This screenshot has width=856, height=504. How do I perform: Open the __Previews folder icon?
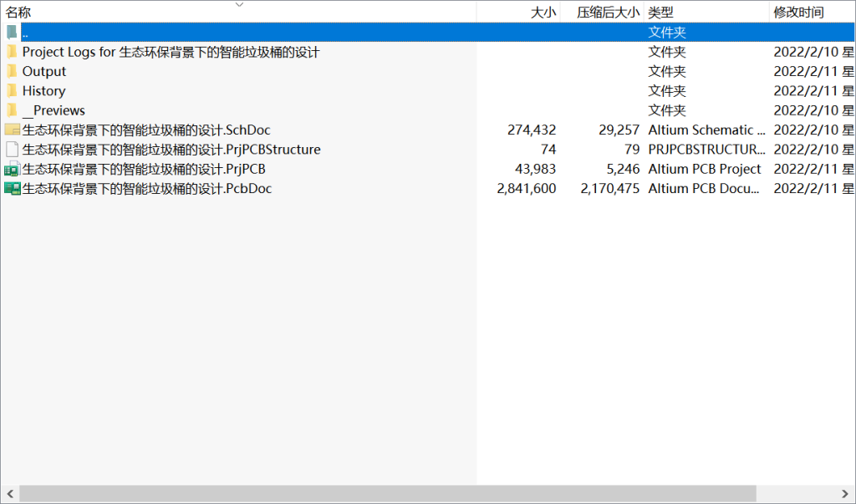[x=12, y=109]
